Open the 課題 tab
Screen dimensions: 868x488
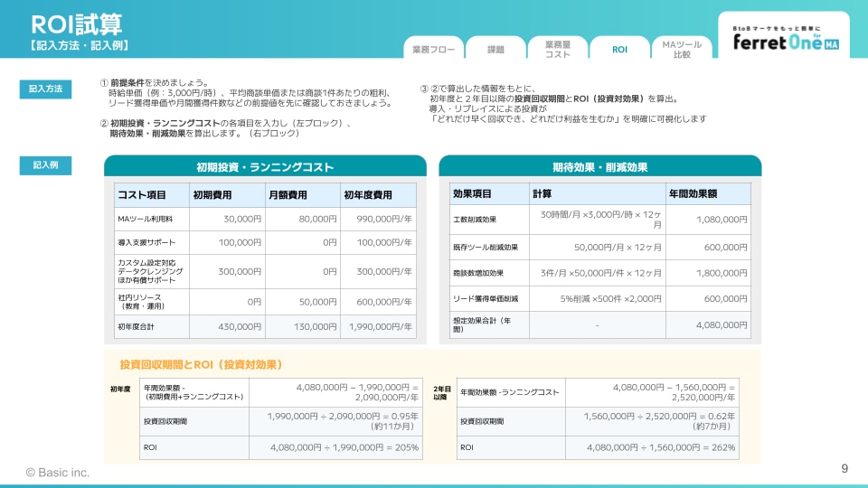[495, 50]
